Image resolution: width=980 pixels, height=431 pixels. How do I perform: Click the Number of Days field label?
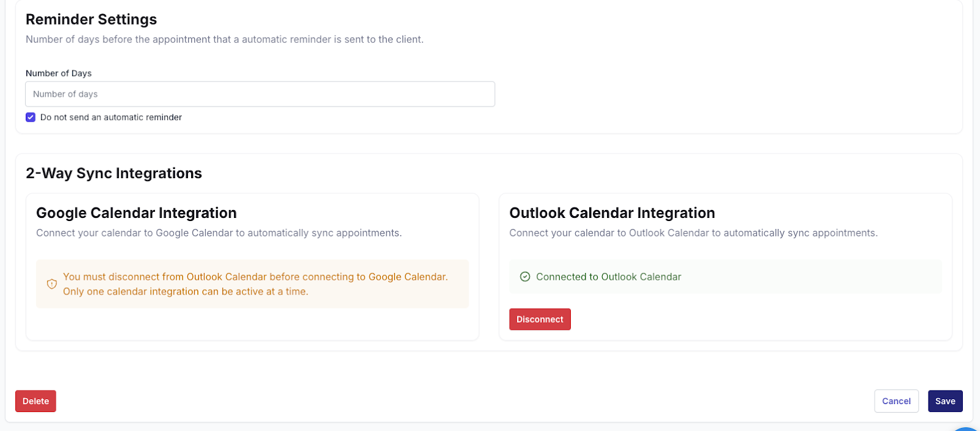[x=59, y=73]
